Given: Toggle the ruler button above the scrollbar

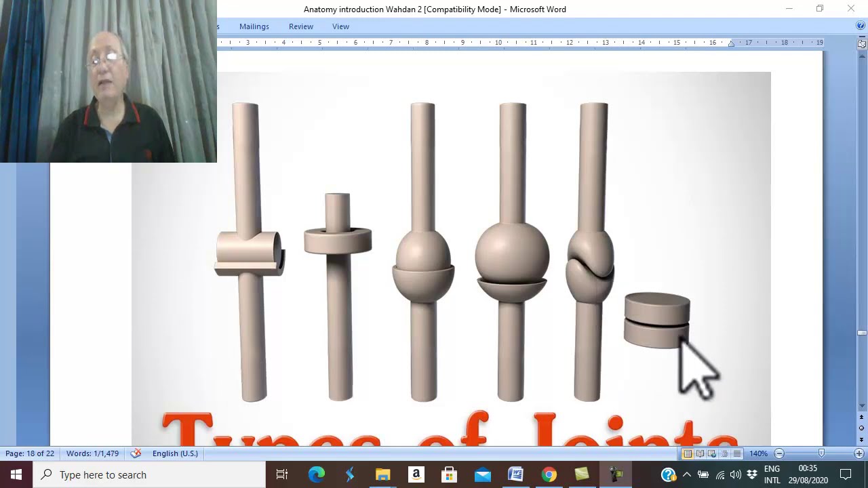Looking at the screenshot, I should pyautogui.click(x=862, y=43).
